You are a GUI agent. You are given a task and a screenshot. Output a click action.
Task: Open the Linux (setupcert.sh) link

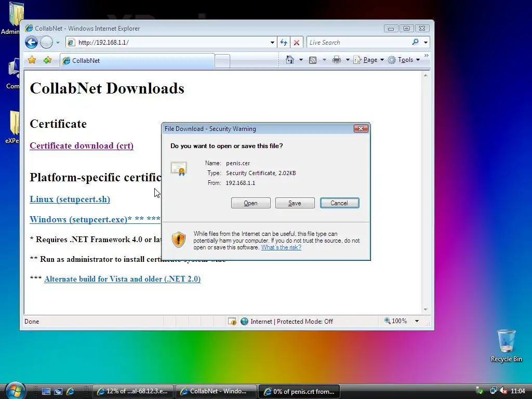[x=70, y=199]
